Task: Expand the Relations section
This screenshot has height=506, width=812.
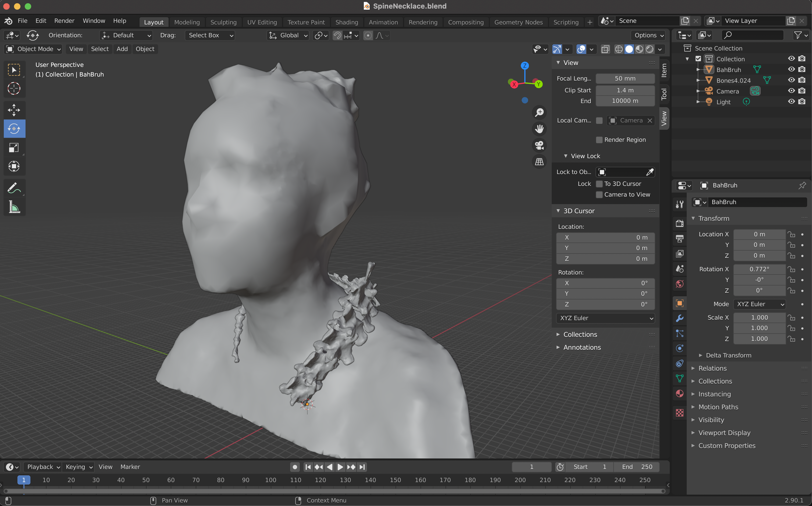Action: pyautogui.click(x=712, y=368)
